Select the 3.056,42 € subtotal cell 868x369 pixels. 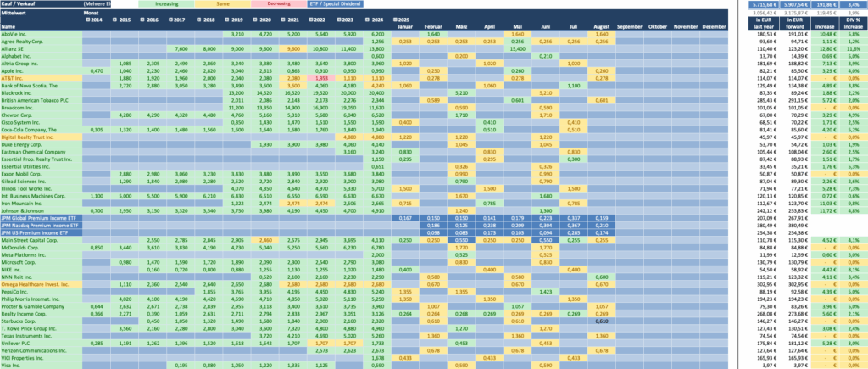click(762, 12)
